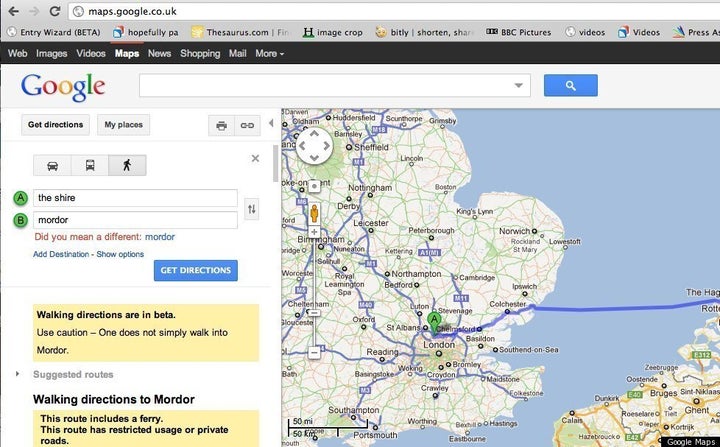Click Maps in the Google bar
The height and width of the screenshot is (447, 720).
(x=127, y=53)
